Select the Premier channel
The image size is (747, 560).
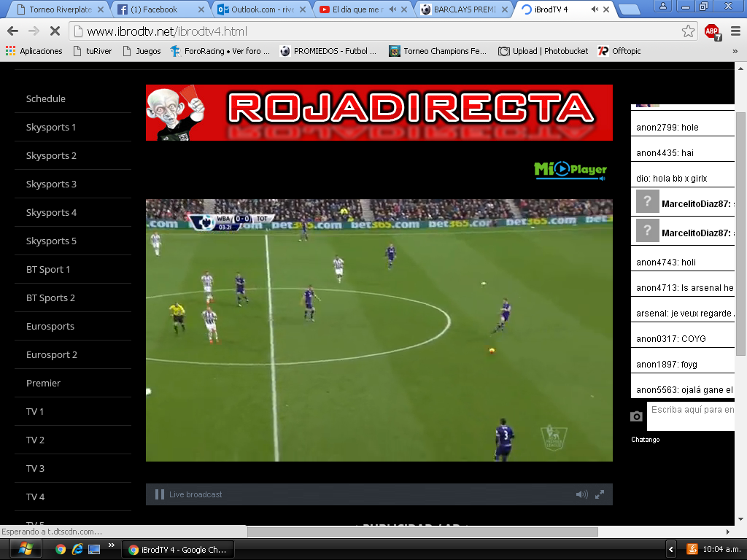point(43,384)
